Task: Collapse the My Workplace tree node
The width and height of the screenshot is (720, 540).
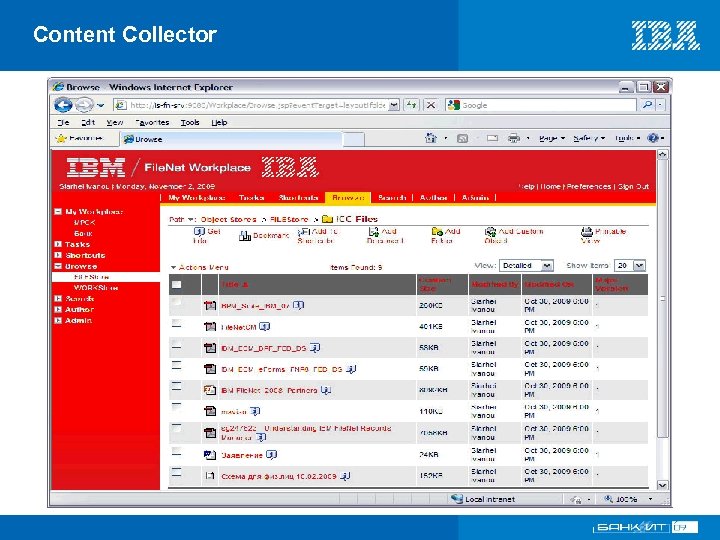Action: click(58, 212)
